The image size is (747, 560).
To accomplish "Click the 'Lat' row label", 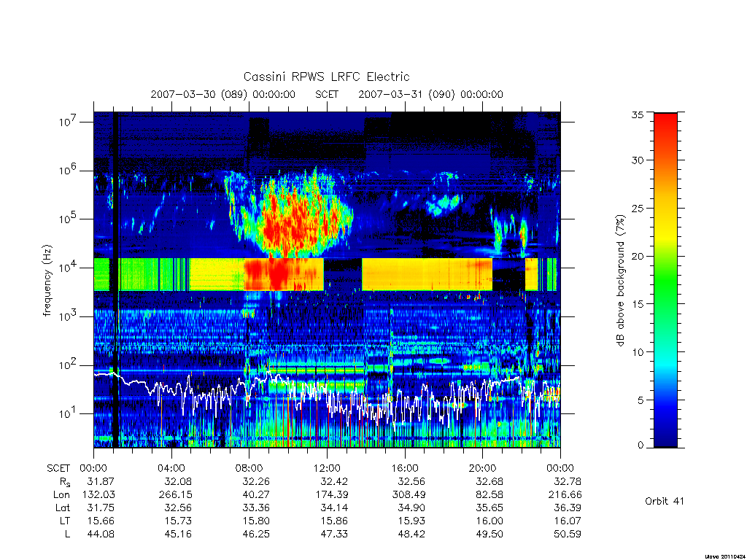I will (x=63, y=507).
